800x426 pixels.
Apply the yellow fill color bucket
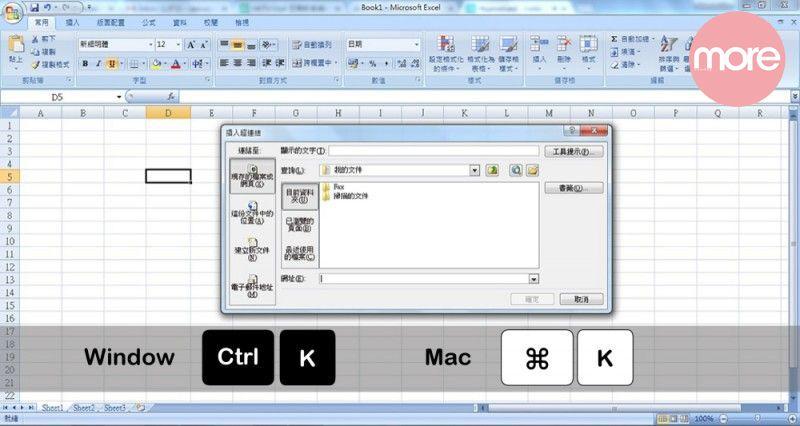point(156,64)
